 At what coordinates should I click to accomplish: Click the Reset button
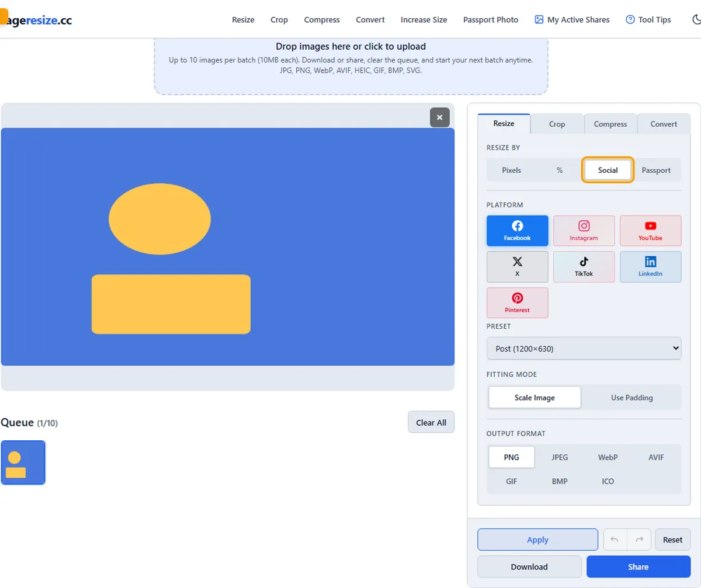point(672,540)
